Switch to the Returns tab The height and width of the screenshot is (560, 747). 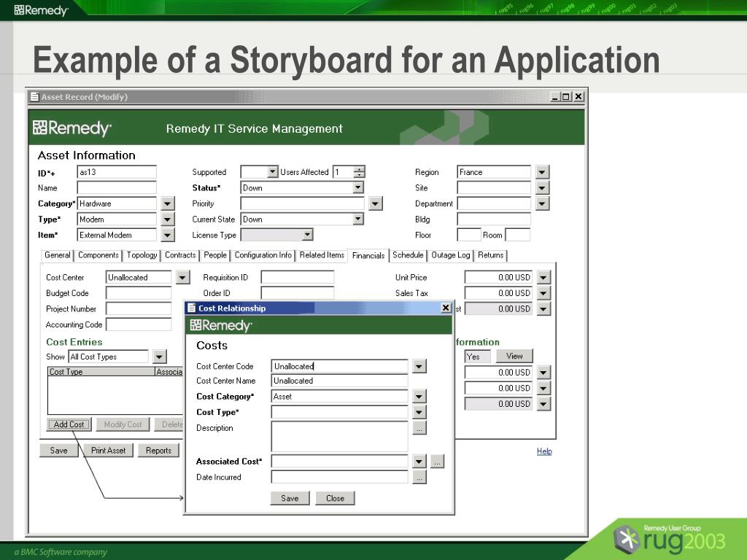491,255
